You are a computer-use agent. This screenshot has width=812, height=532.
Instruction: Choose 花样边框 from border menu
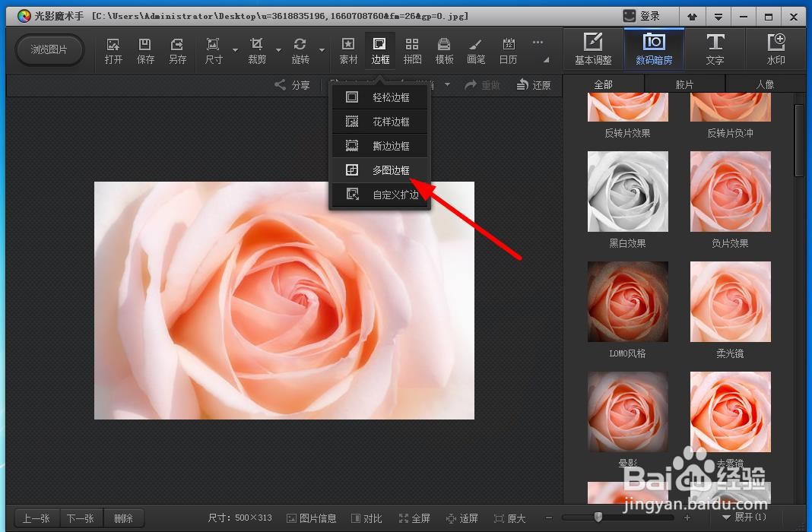pos(380,122)
